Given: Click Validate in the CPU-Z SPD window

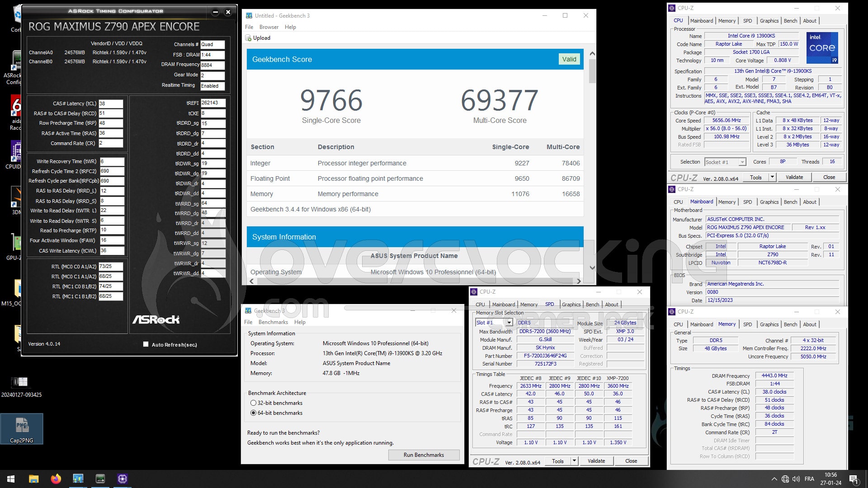Looking at the screenshot, I should click(x=596, y=461).
